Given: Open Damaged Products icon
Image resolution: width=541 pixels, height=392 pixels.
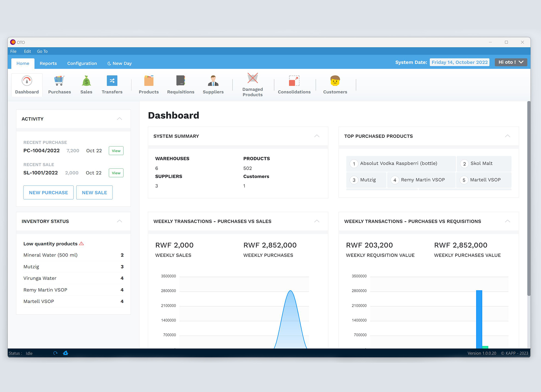Looking at the screenshot, I should [252, 79].
